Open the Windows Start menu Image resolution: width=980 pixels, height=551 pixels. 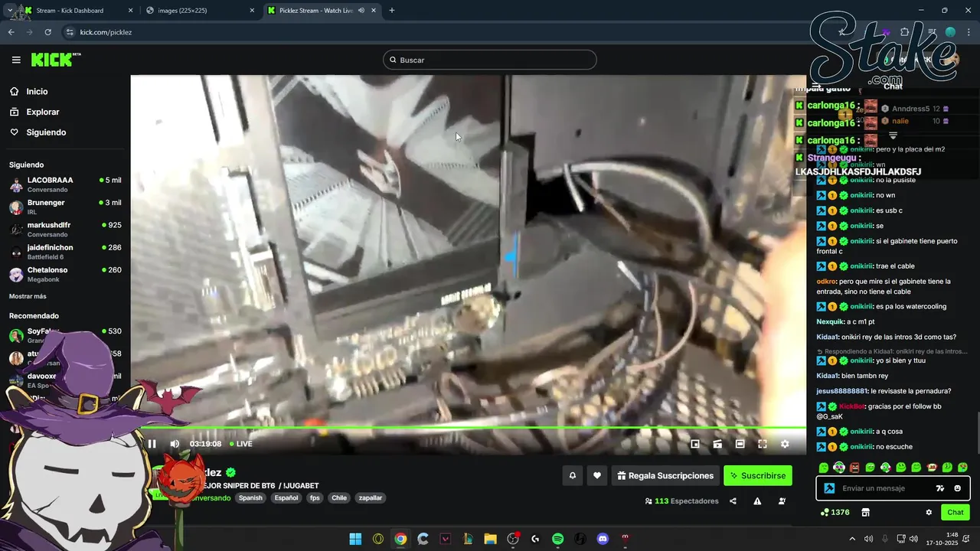(355, 539)
